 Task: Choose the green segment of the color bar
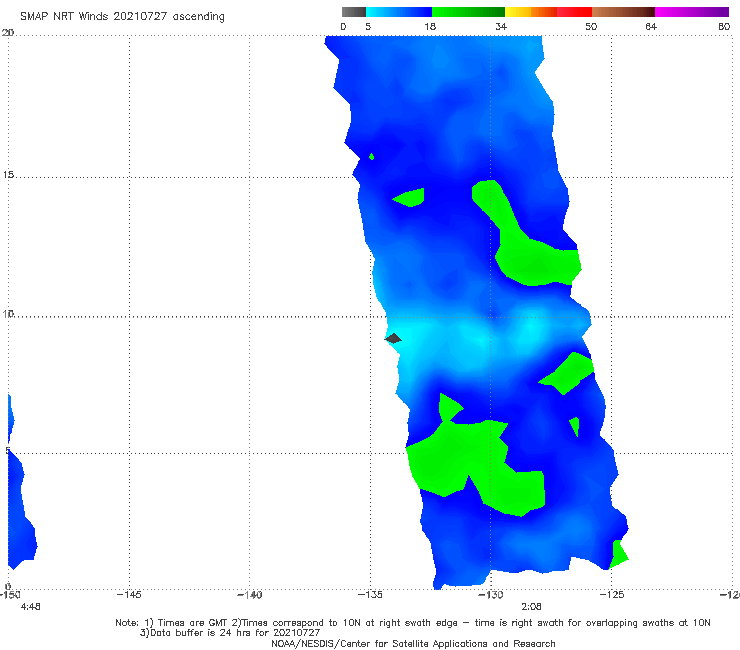click(469, 12)
